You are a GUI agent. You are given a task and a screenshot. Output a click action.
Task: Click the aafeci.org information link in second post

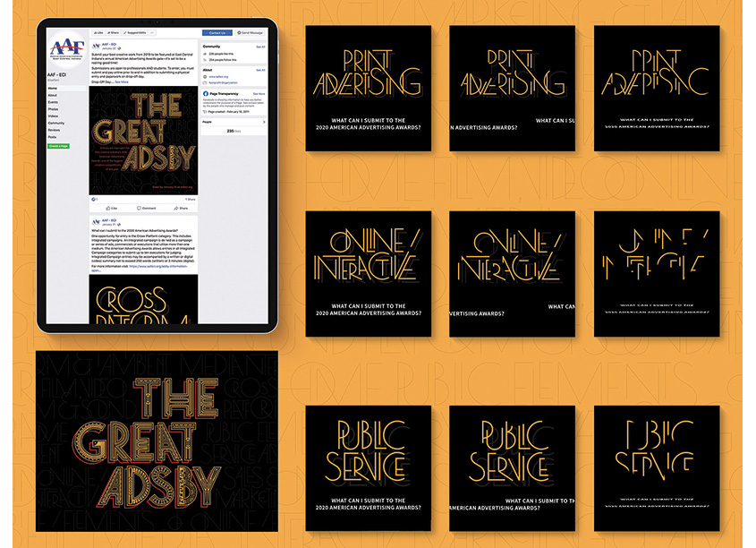point(158,266)
